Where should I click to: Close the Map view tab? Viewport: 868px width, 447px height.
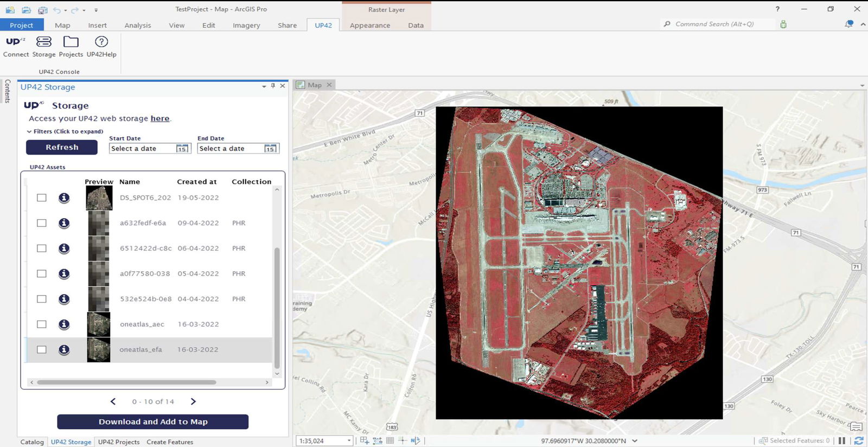coord(329,85)
